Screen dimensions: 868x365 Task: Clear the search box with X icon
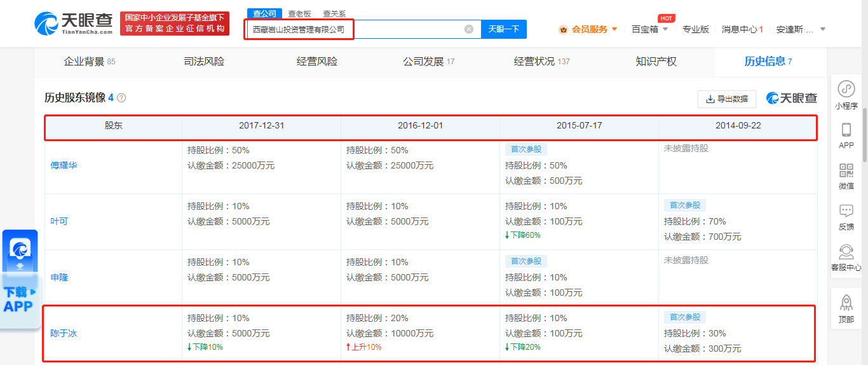(x=469, y=29)
